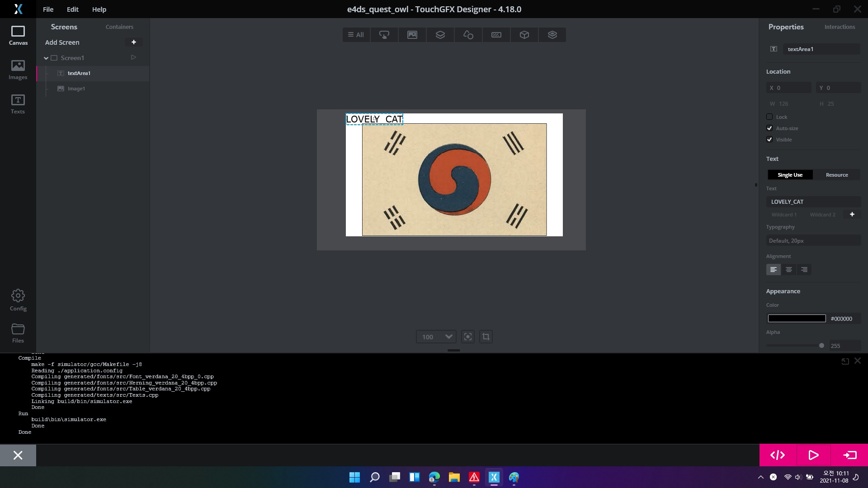Edit the LOVELY_CAT text field
This screenshot has height=488, width=868.
[x=814, y=202]
